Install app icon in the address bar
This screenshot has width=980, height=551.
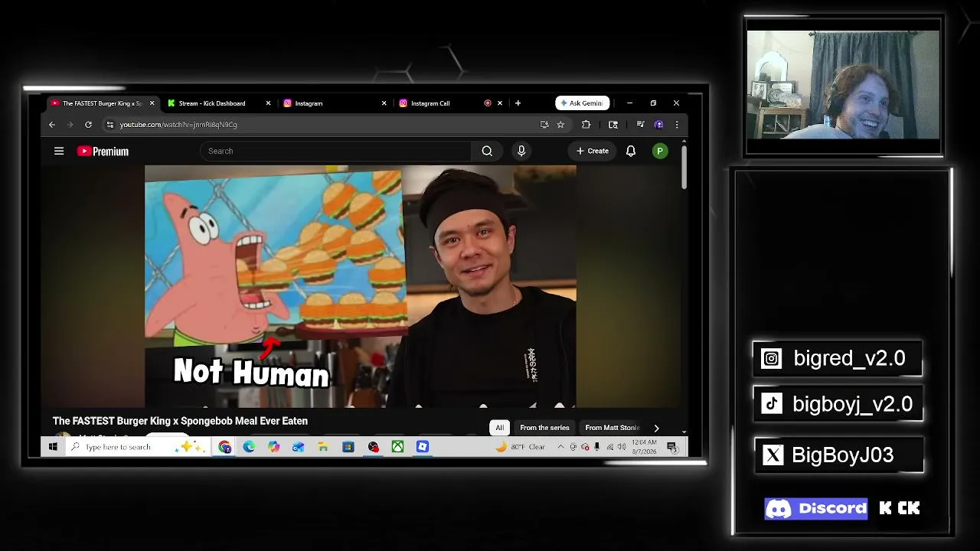pyautogui.click(x=544, y=125)
